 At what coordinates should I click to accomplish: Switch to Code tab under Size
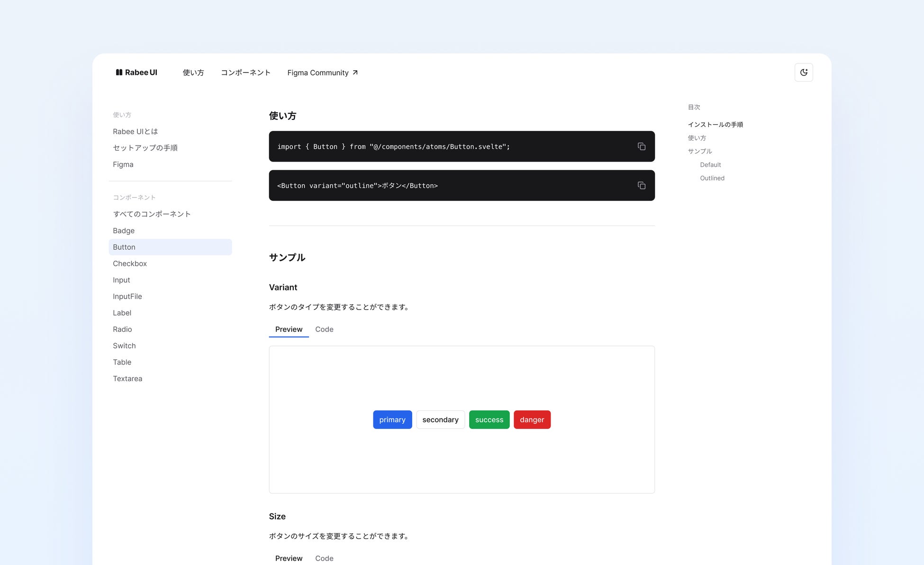[324, 558]
